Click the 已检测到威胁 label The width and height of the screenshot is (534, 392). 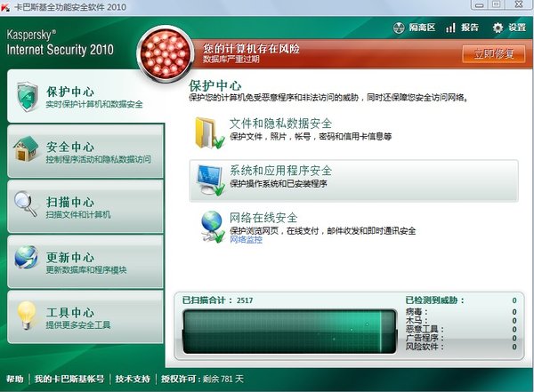(435, 300)
